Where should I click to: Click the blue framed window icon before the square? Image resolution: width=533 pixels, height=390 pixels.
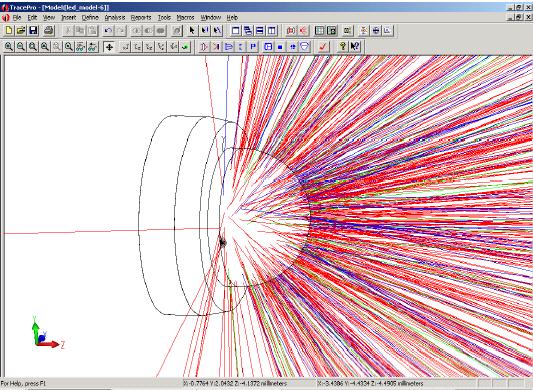point(268,47)
